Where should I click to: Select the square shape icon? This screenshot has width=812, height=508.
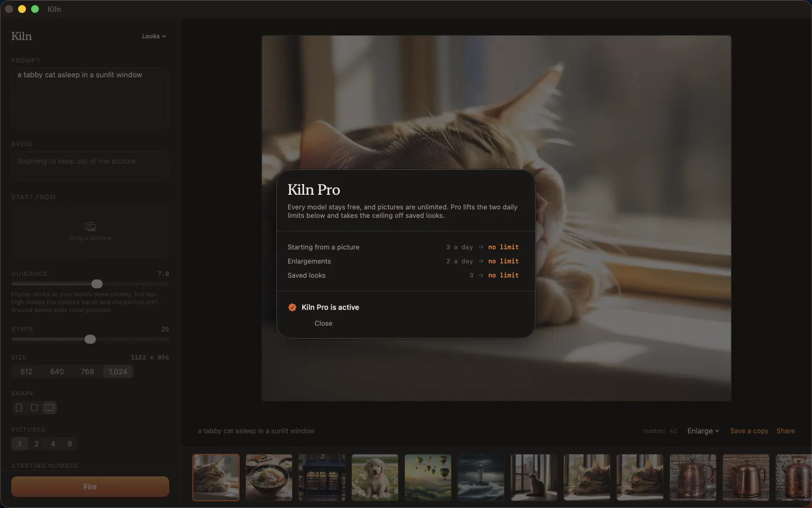tap(34, 408)
